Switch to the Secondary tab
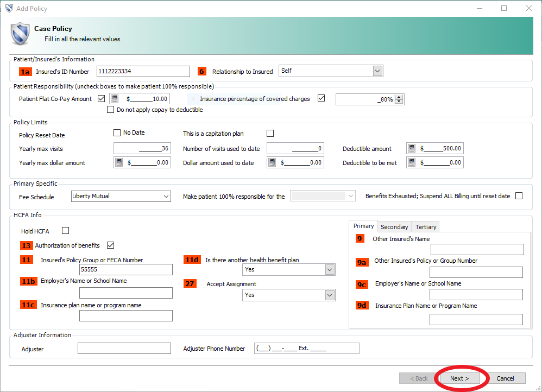Image resolution: width=542 pixels, height=392 pixels. [x=394, y=227]
